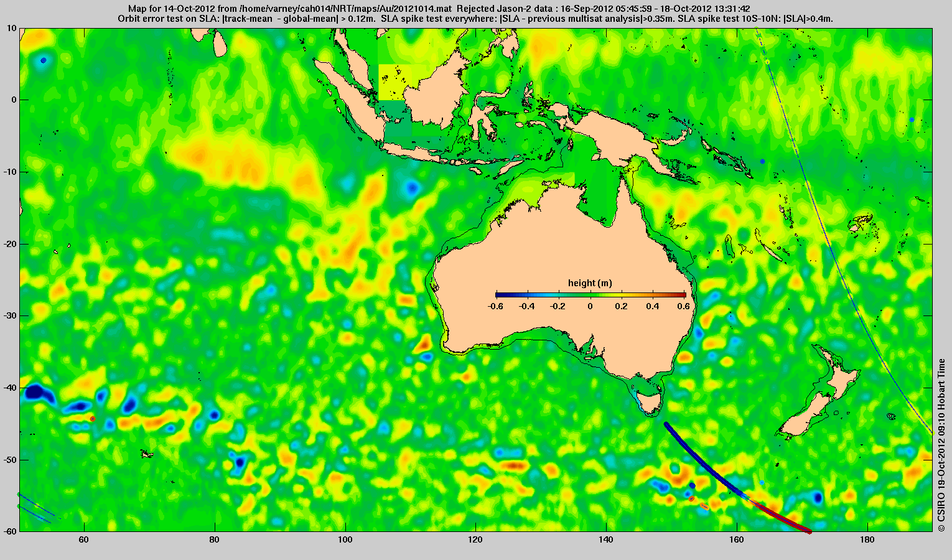Viewport: 952px width, 560px height.
Task: Click the 10 latitude axis label
Action: pyautogui.click(x=12, y=28)
